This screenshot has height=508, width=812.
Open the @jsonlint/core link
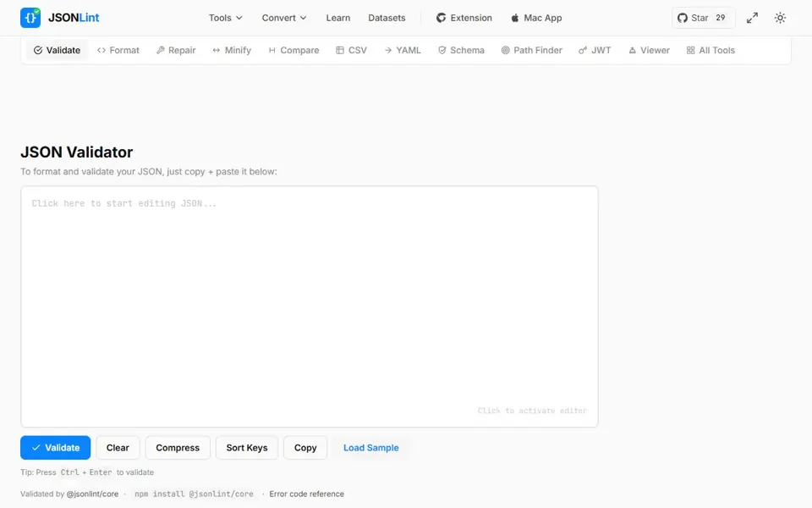tap(92, 494)
